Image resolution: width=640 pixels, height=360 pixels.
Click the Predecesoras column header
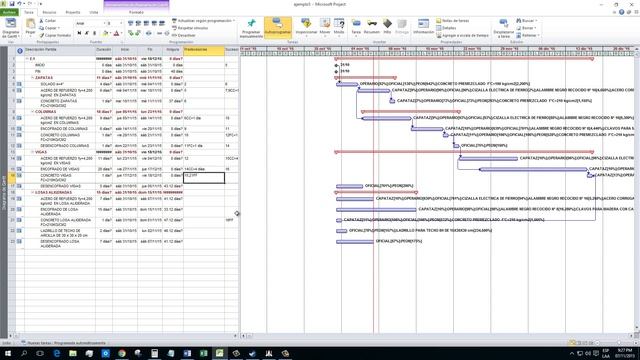[x=204, y=51]
